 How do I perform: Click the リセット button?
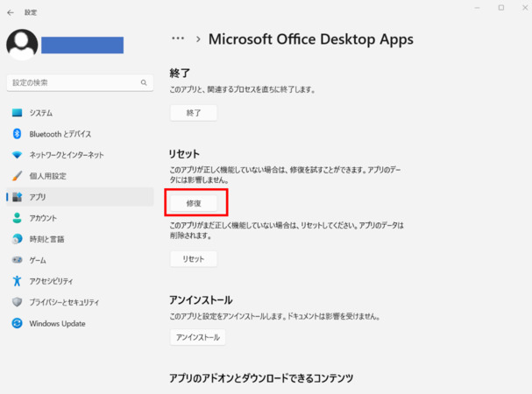tap(194, 259)
